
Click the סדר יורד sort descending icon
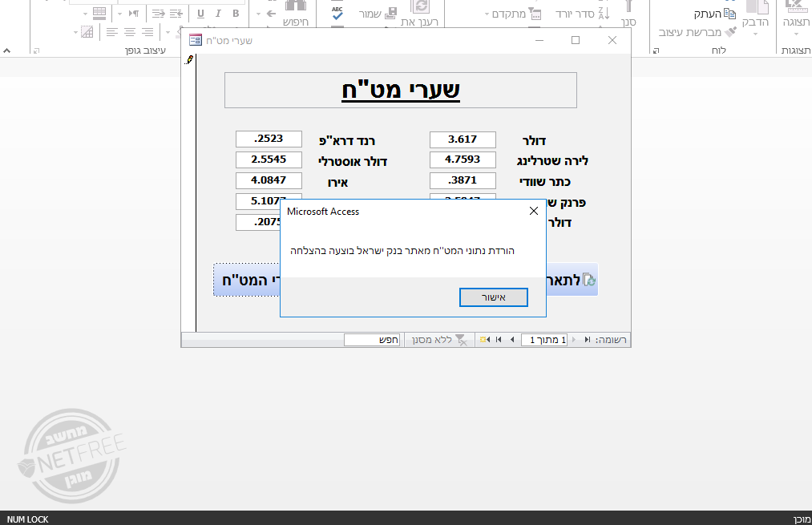(604, 12)
